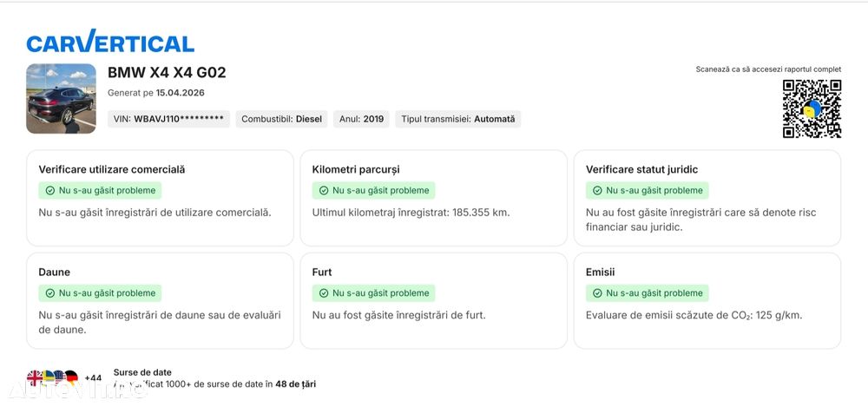Click the carVertical logo
Image resolution: width=868 pixels, height=407 pixels.
click(x=110, y=42)
